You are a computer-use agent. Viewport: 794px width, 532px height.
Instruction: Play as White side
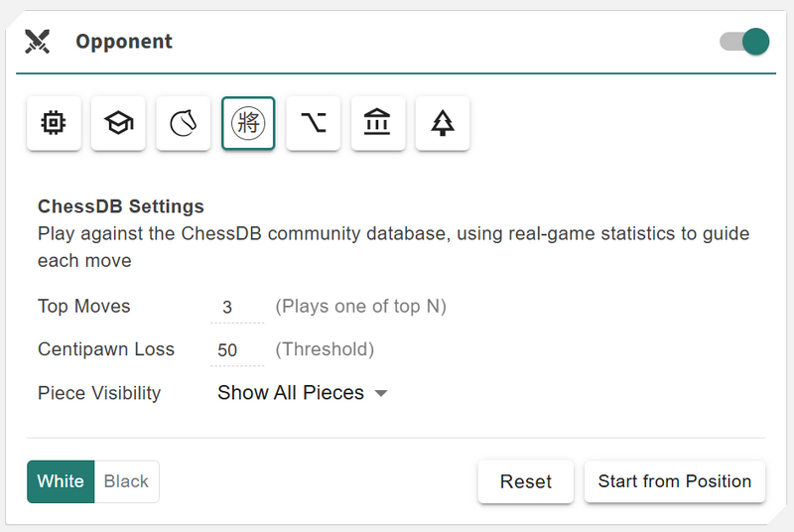[61, 481]
